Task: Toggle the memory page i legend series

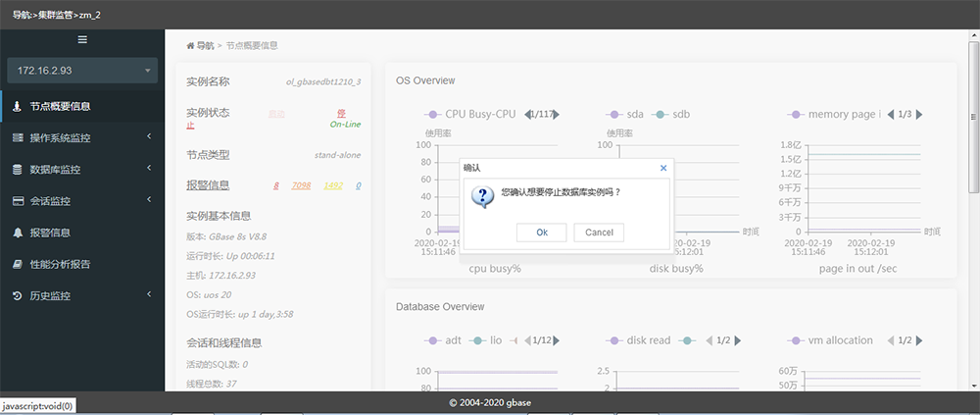Action: 834,115
